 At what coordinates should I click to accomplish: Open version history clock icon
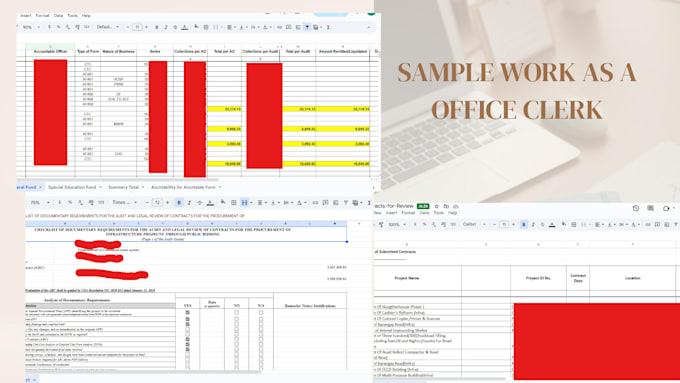point(636,209)
